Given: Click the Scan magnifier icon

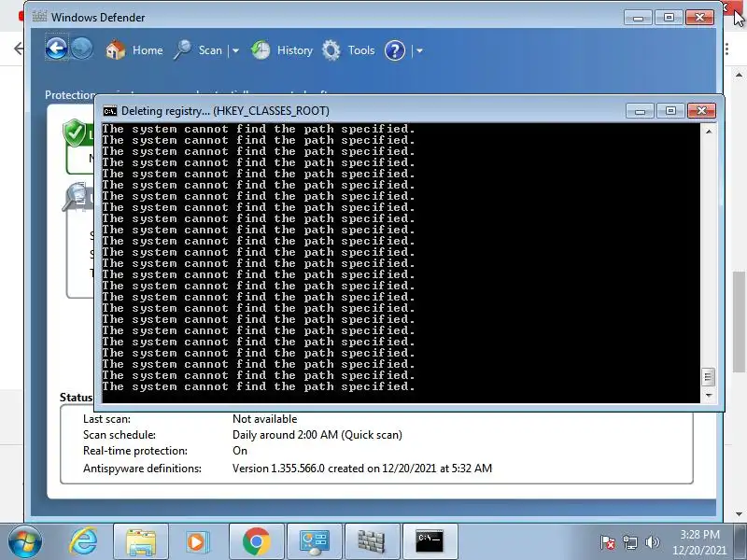Looking at the screenshot, I should point(182,50).
